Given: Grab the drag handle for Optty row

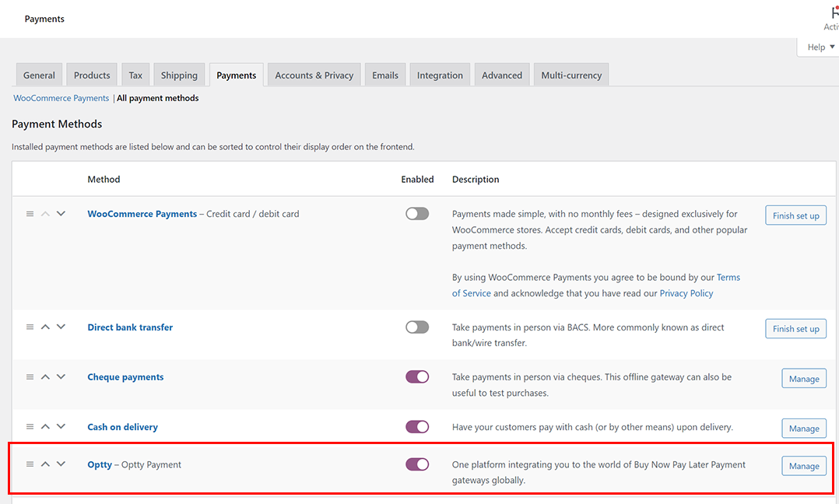Looking at the screenshot, I should click(30, 464).
